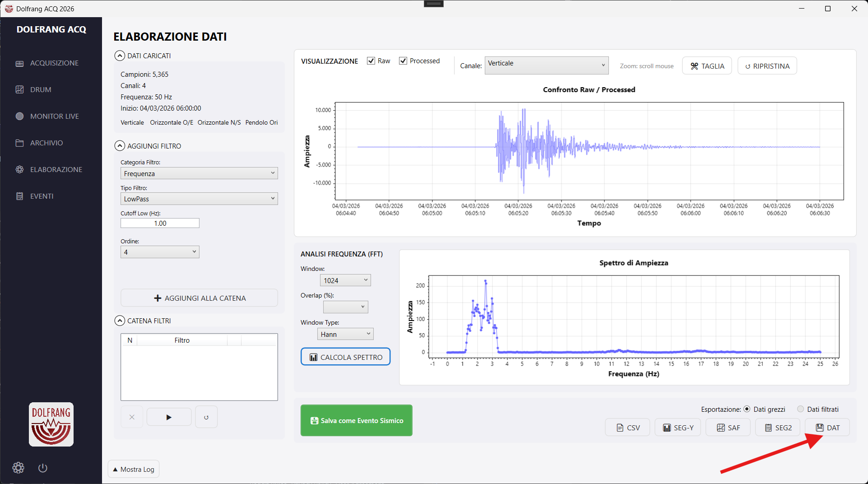Click Salva come Evento Sismico button
The image size is (868, 484).
356,420
